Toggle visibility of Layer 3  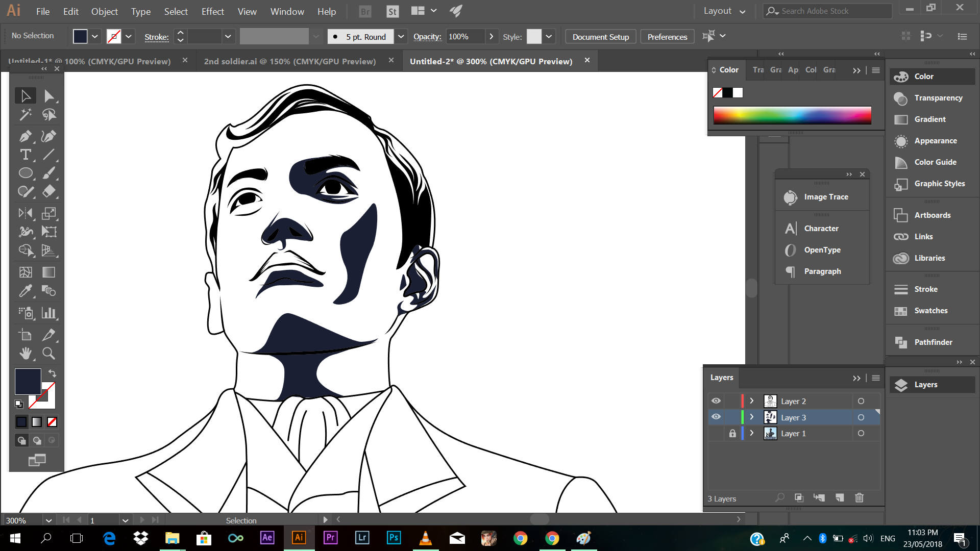pyautogui.click(x=716, y=417)
